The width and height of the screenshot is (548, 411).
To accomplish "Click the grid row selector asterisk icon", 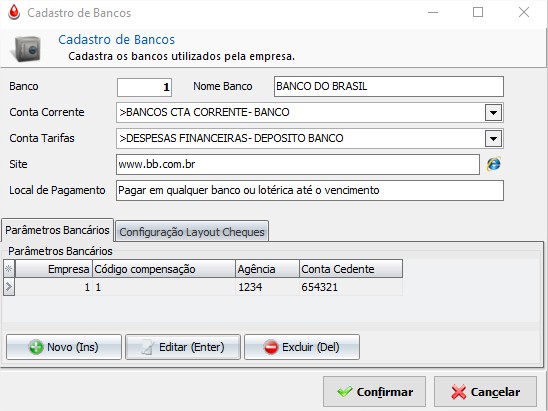I will [9, 269].
